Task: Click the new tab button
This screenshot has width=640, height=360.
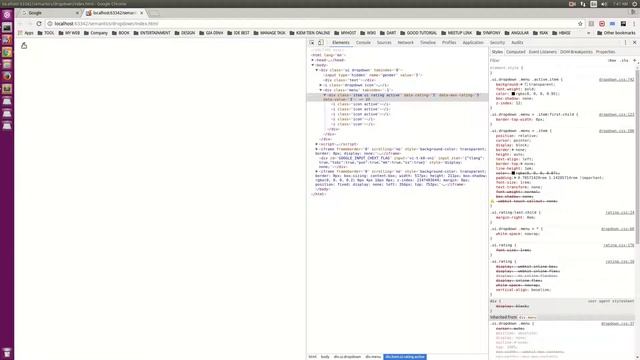Action: click(154, 13)
